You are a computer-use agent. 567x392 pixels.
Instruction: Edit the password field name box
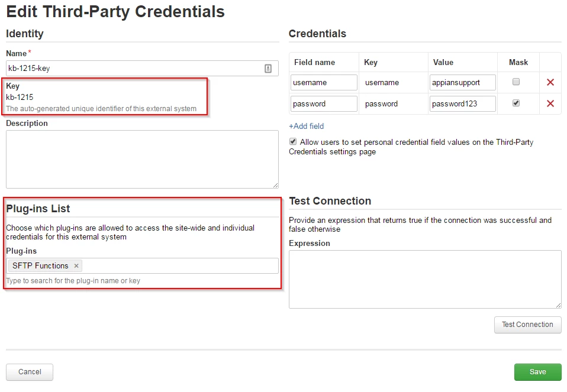(324, 103)
